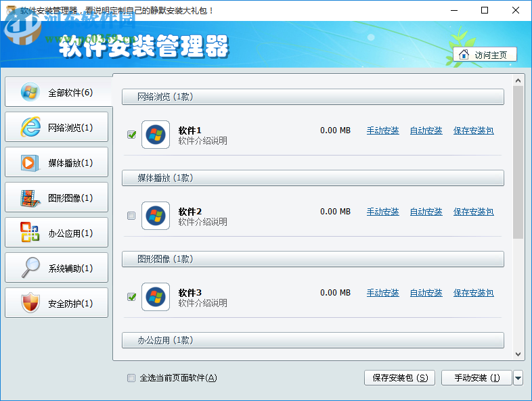Click 自动安装 link for 软件1
Screen dimensions: 532x401
[x=426, y=131]
